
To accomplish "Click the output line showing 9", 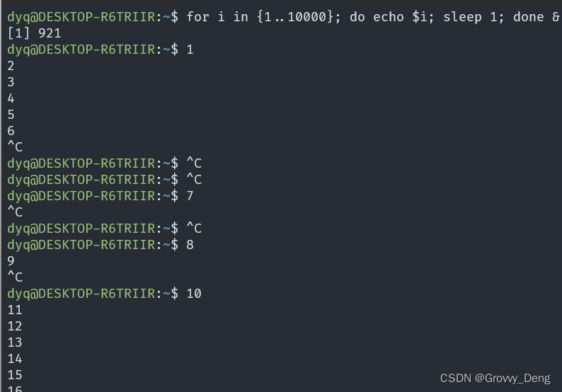I will (11, 261).
